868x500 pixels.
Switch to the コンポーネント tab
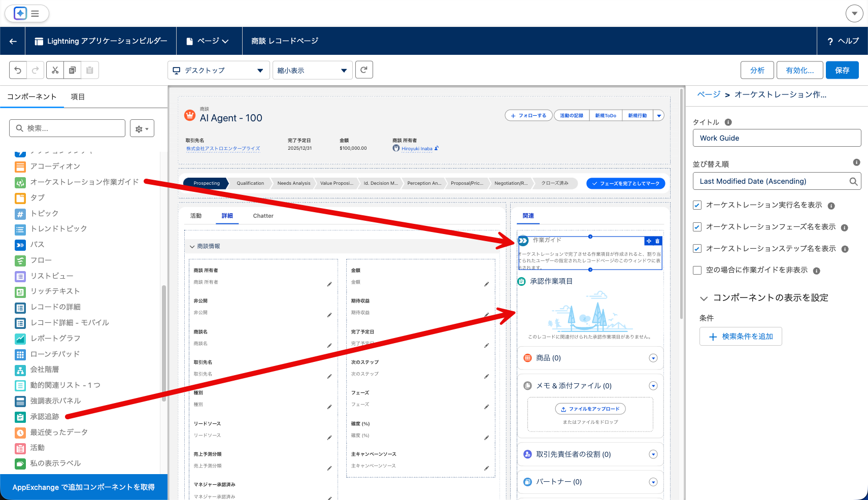pos(32,97)
